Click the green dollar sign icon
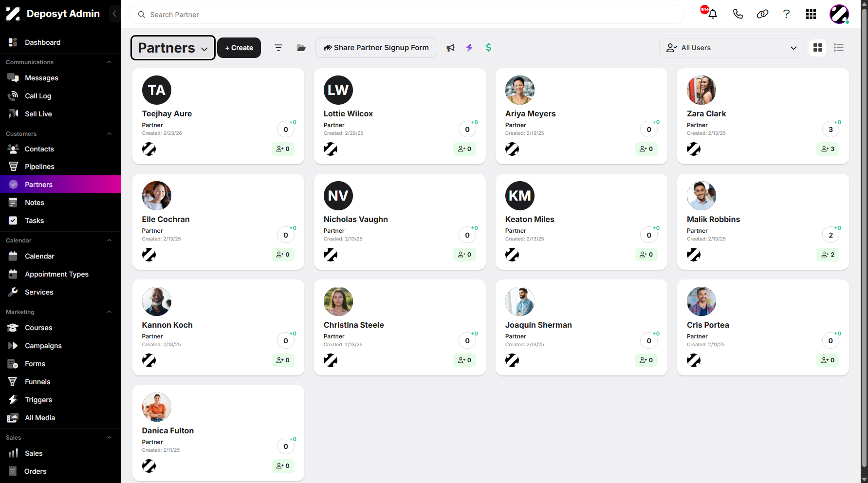The width and height of the screenshot is (868, 483). 488,48
